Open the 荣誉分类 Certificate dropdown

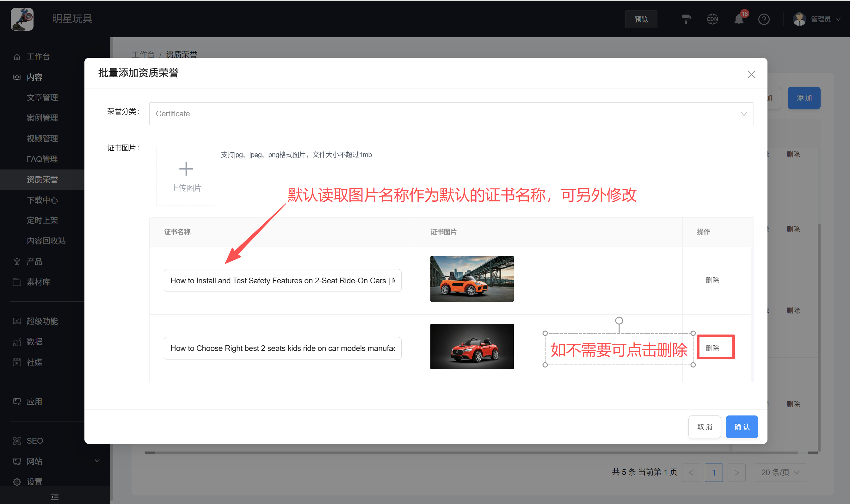tap(451, 114)
